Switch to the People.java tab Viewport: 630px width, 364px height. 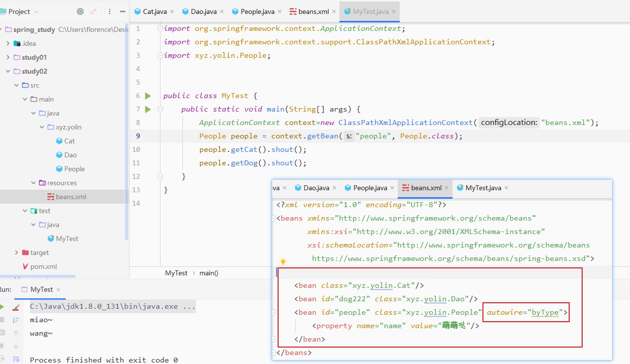click(257, 11)
